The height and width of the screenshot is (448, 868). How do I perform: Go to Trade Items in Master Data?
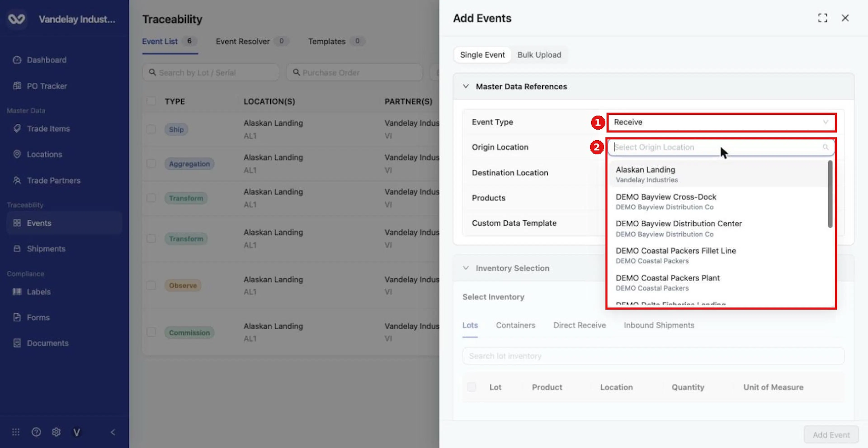[x=41, y=128]
